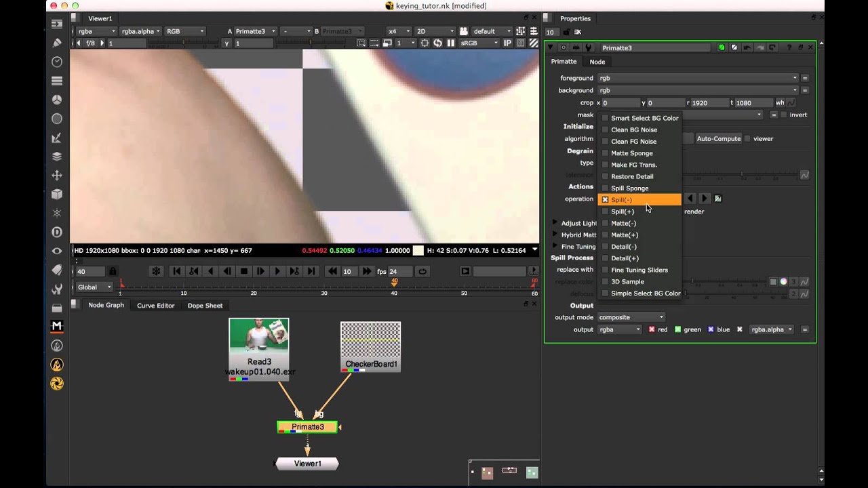This screenshot has height=488, width=868.
Task: Click the unlock icon in Properties pane
Action: 566,32
